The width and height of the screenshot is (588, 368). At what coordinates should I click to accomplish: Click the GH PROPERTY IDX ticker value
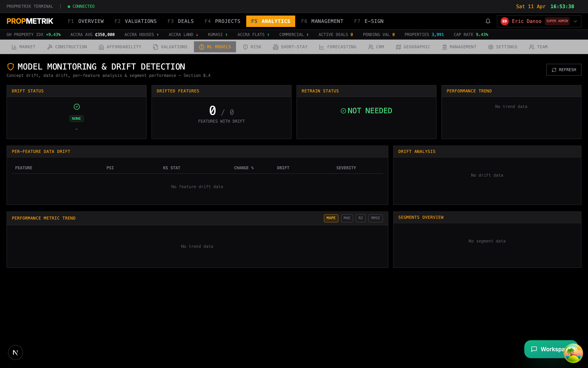(x=53, y=35)
